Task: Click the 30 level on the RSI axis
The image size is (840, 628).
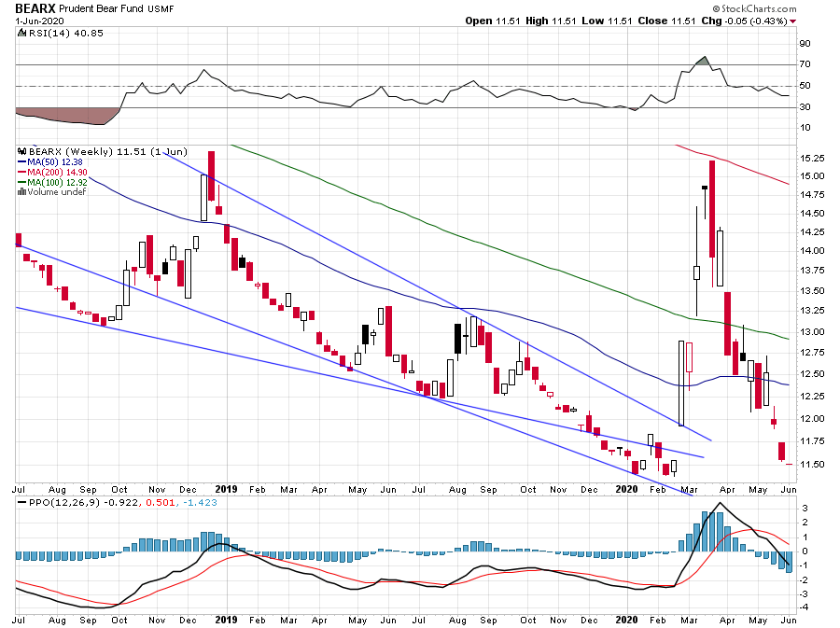Action: tap(805, 107)
